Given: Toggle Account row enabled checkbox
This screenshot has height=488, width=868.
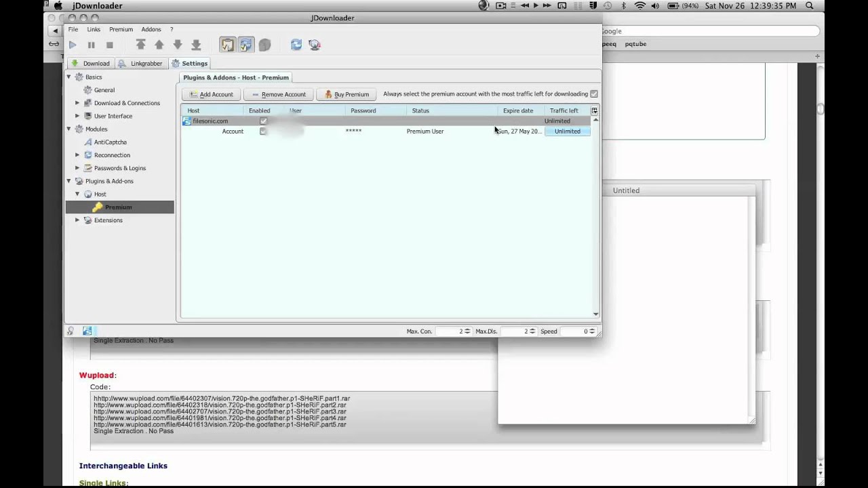Looking at the screenshot, I should (263, 131).
